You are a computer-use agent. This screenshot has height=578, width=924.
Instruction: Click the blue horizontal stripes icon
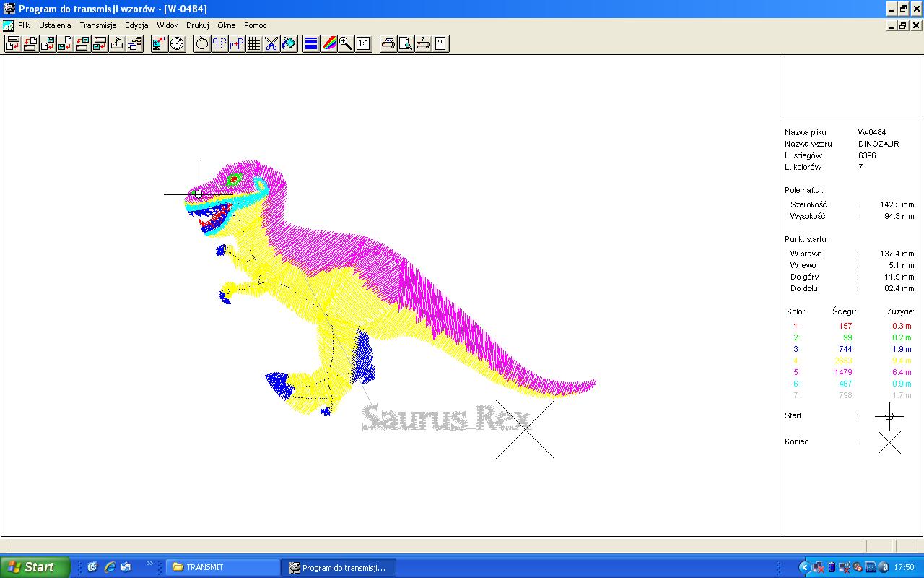[311, 43]
